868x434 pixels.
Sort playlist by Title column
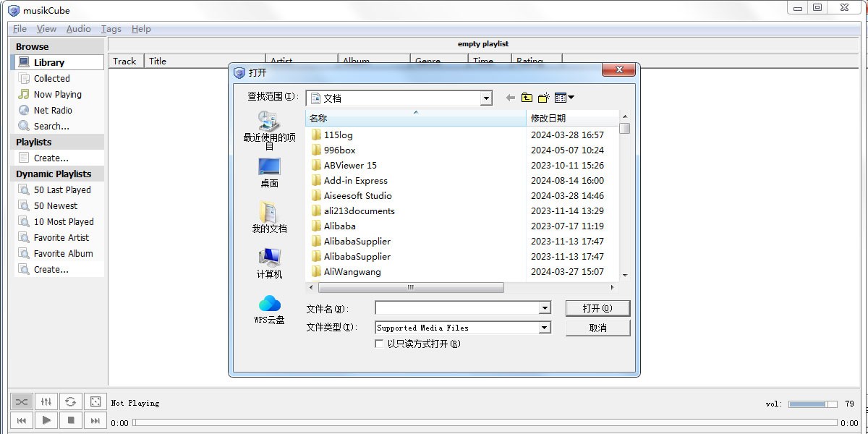(205, 61)
